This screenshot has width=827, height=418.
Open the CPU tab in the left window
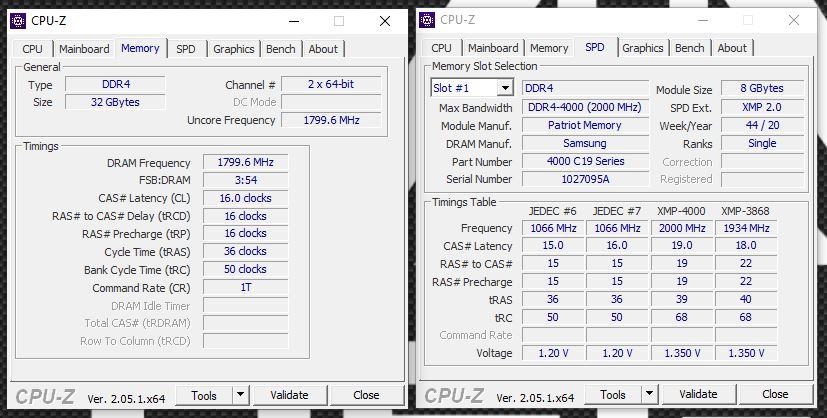(x=32, y=49)
